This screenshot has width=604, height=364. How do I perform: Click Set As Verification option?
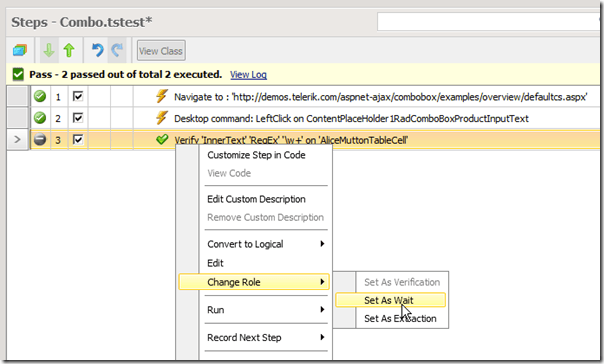click(402, 282)
